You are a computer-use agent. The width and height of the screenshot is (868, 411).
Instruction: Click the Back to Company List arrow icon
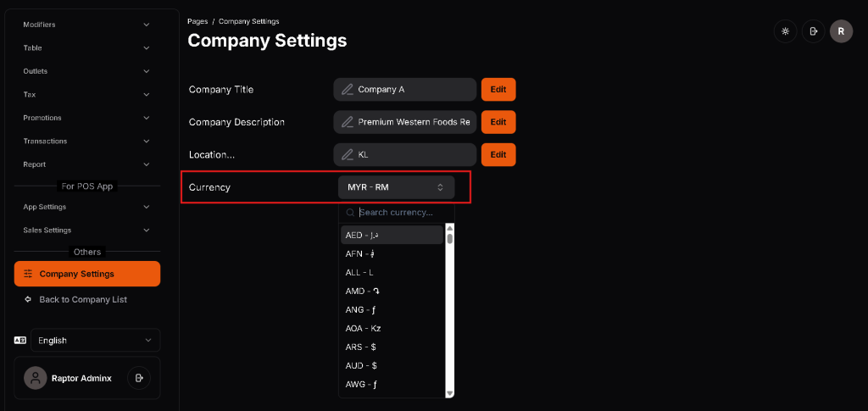click(28, 299)
